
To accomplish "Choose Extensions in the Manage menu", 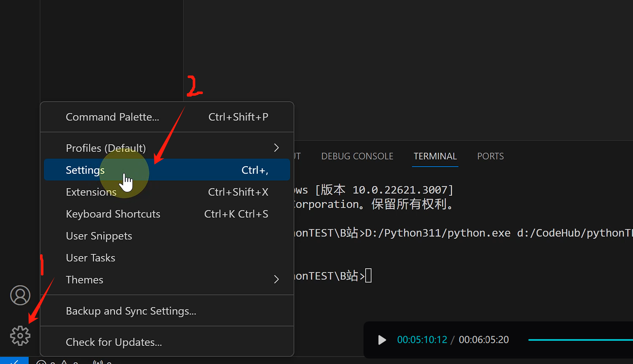I will pyautogui.click(x=167, y=192).
